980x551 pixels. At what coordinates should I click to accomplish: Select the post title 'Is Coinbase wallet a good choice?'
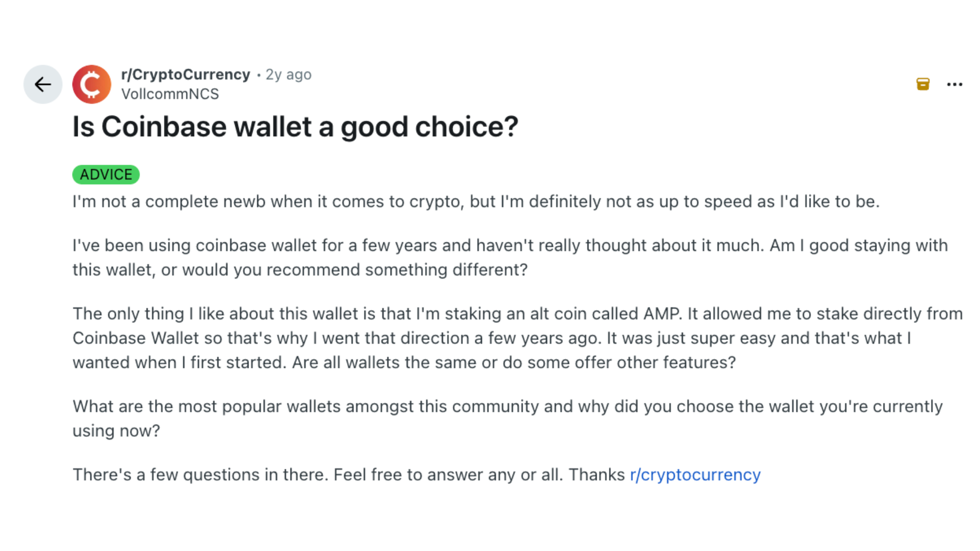point(295,127)
